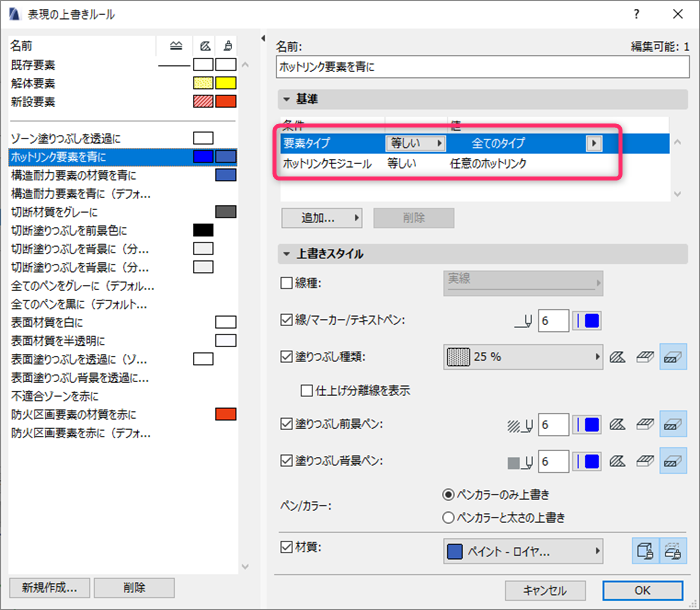Click the help question mark icon
Screen dimensions: 700x610
click(x=637, y=14)
